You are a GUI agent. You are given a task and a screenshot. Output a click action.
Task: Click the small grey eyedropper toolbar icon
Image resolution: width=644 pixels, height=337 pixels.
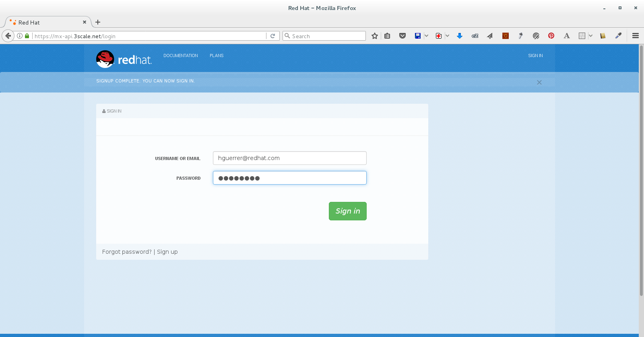click(x=520, y=36)
